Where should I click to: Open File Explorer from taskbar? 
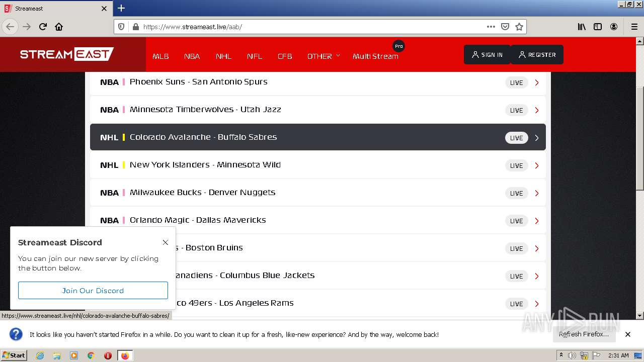tap(57, 355)
